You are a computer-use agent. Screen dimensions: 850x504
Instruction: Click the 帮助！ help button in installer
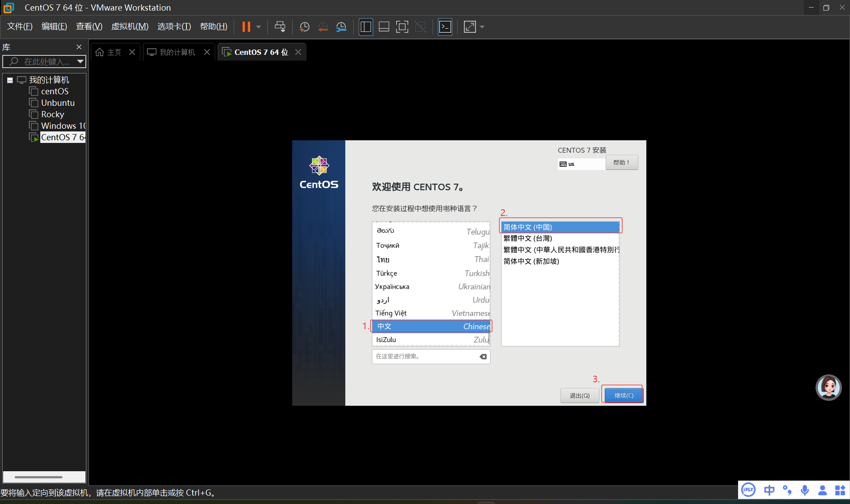point(622,162)
